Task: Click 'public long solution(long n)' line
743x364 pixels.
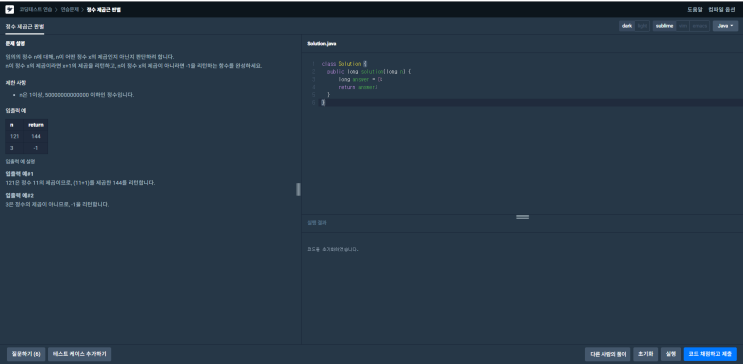Action: [x=370, y=71]
